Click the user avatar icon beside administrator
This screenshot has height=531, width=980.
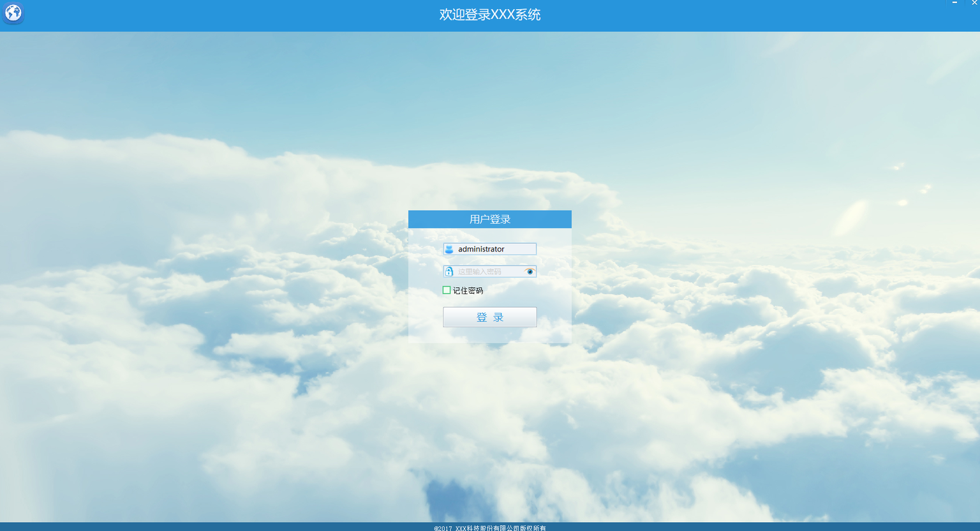coord(449,249)
